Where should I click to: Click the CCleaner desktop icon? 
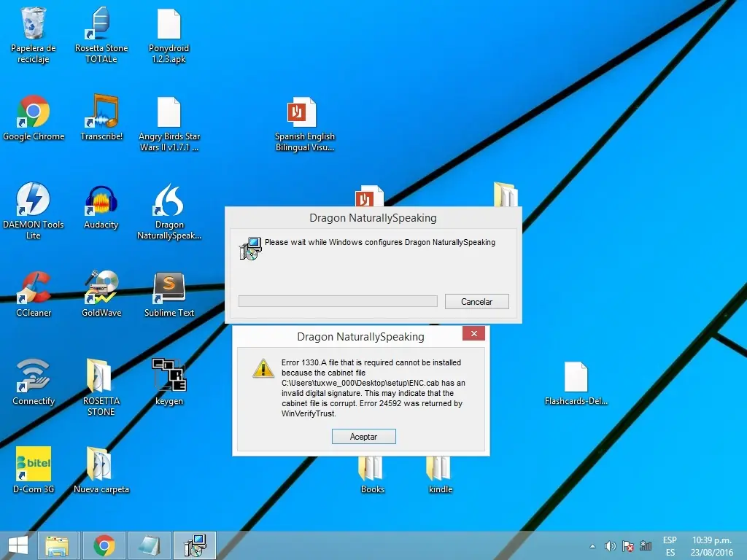34,293
